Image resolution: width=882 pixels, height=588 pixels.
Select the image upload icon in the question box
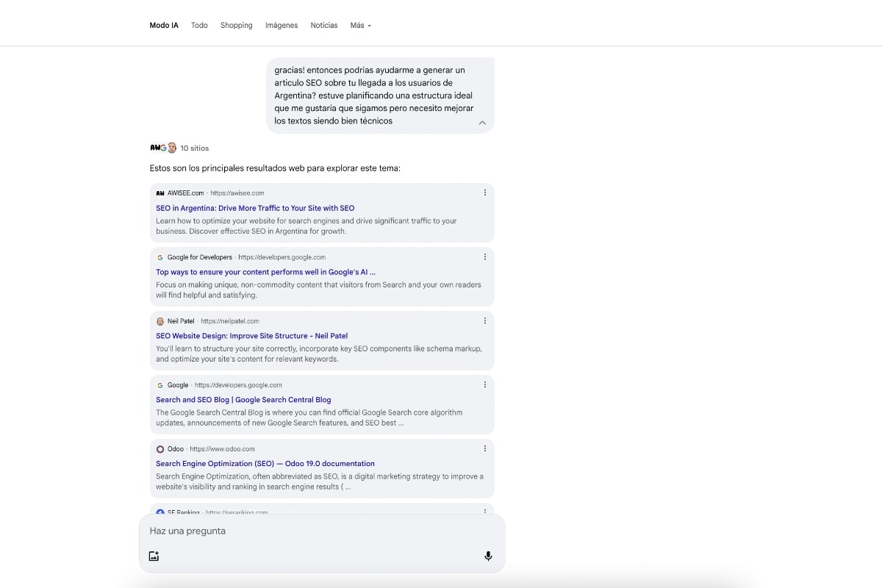[x=154, y=556]
